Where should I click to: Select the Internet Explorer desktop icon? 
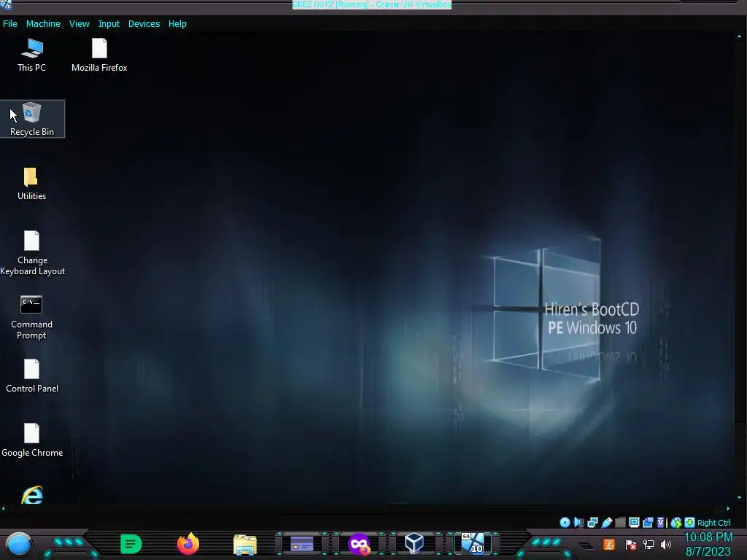(x=32, y=495)
